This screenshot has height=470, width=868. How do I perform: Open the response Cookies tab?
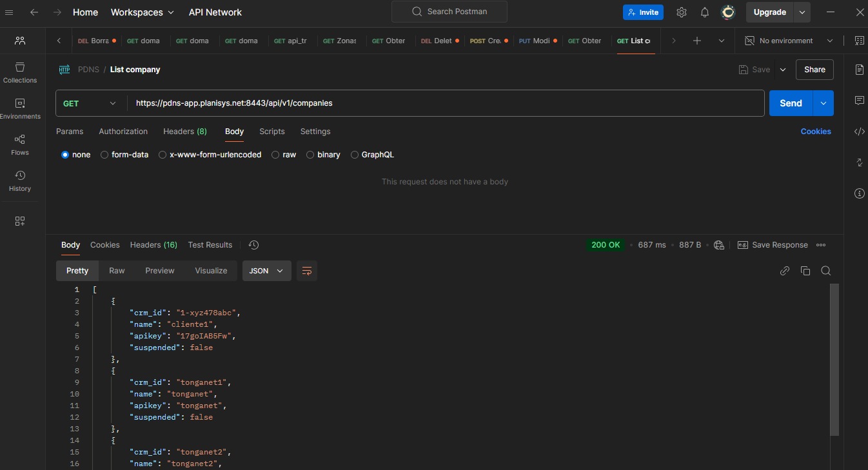coord(105,245)
